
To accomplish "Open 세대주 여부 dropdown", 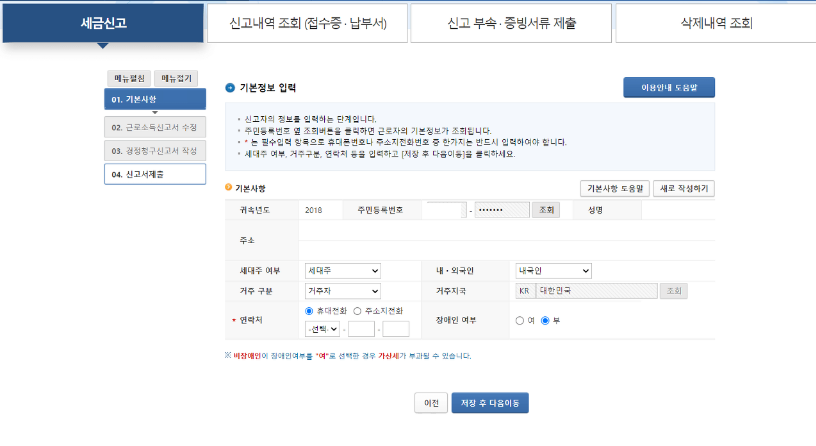I will coord(342,271).
